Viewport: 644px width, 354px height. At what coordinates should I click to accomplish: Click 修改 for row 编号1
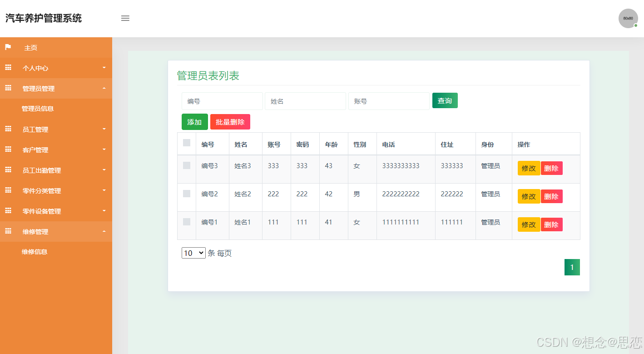coord(529,224)
